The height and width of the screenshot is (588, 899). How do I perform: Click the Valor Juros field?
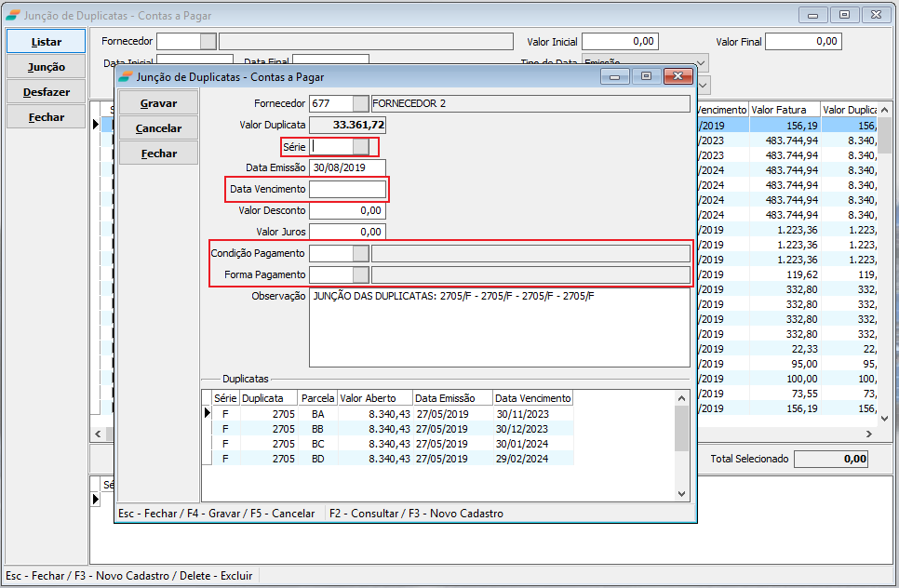pos(347,232)
